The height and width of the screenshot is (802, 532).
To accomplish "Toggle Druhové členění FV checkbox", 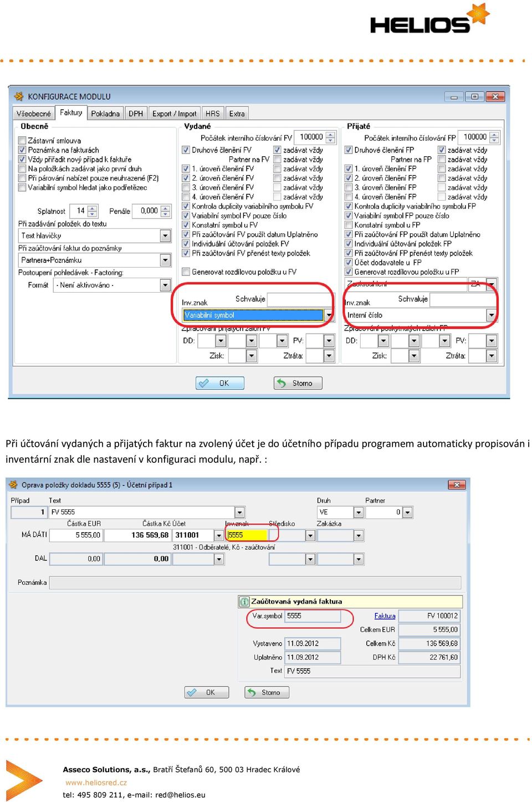I will pyautogui.click(x=186, y=150).
